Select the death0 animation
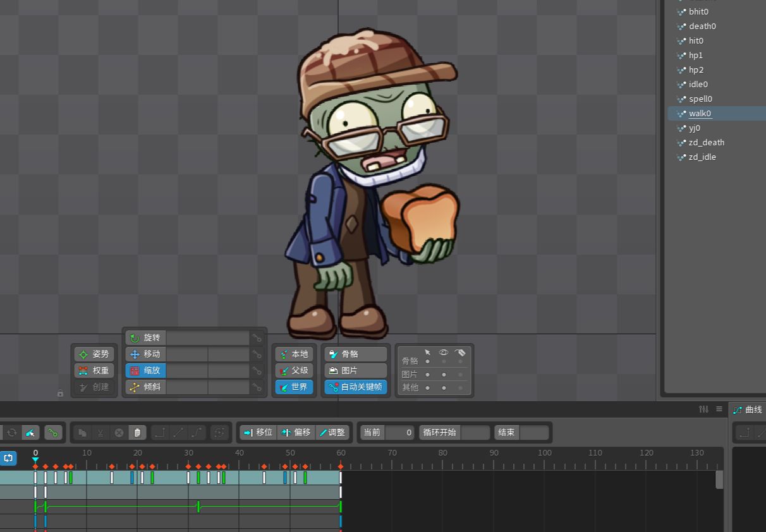Screen dimensions: 766x532 click(702, 26)
